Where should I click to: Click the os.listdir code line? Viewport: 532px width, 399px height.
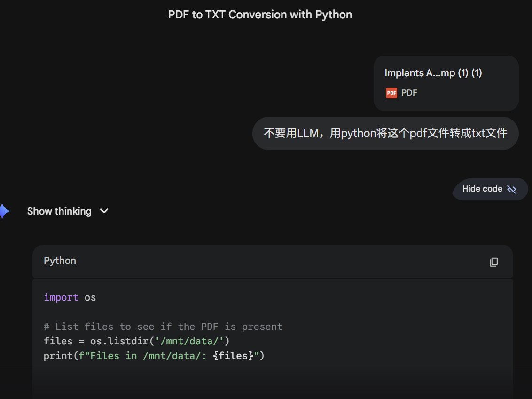tap(136, 341)
